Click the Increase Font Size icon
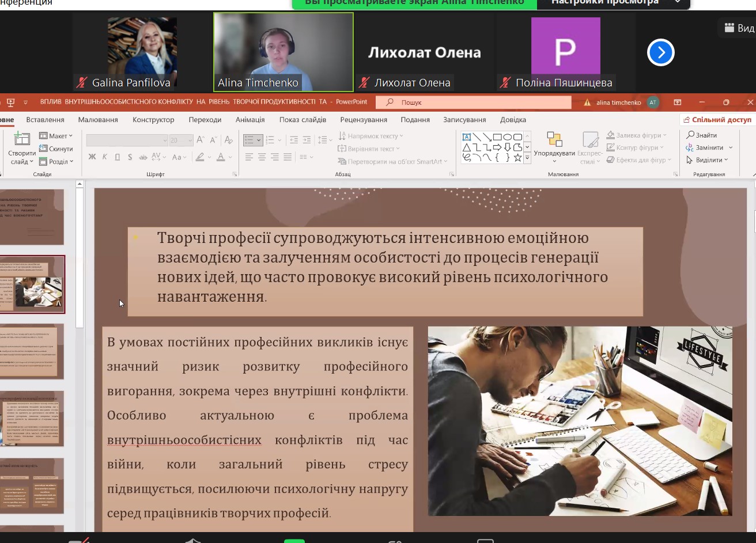Viewport: 756px width, 543px height. pos(201,140)
